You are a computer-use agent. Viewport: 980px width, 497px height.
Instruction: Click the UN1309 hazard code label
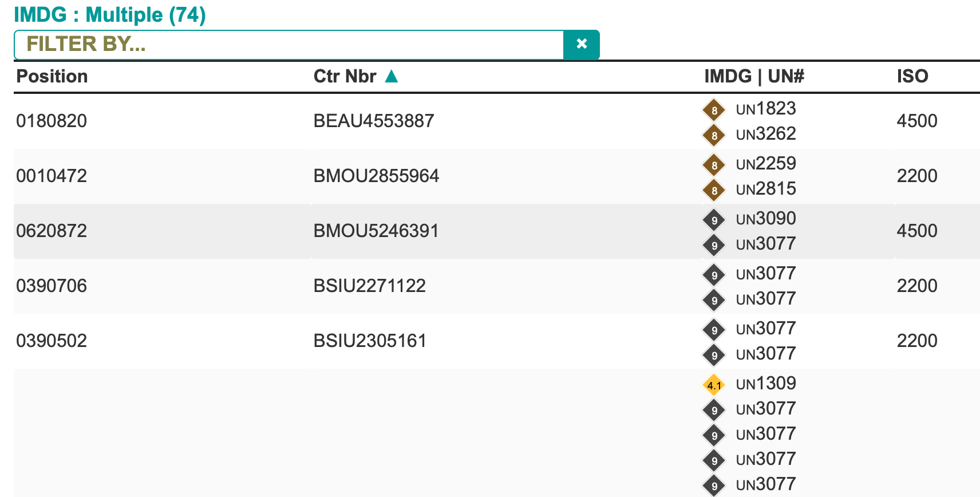click(766, 384)
